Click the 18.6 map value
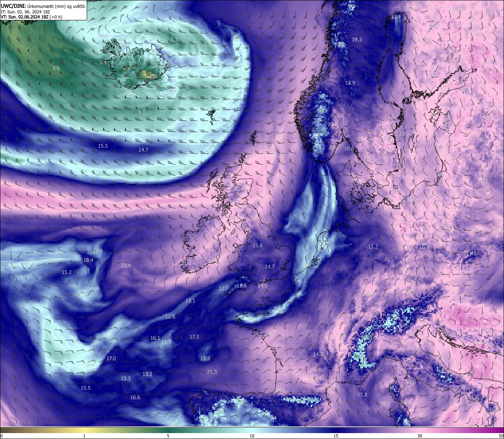The height and width of the screenshot is (439, 504). click(349, 149)
